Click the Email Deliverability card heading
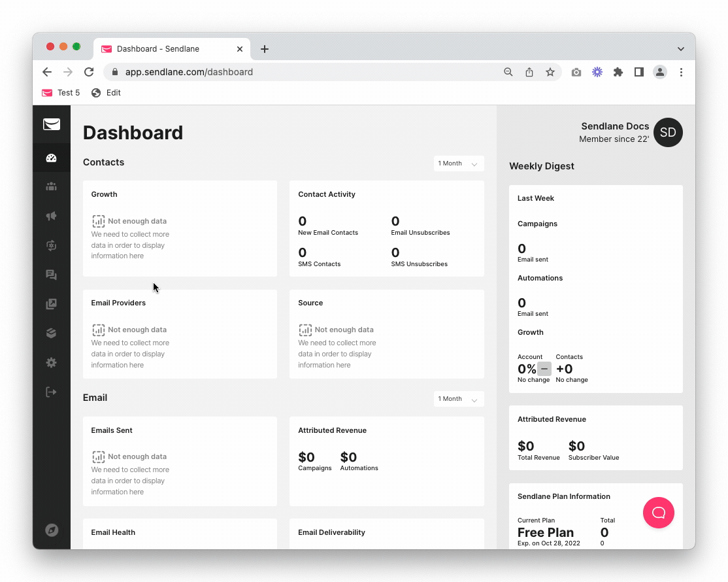Viewport: 728px width, 582px height. tap(331, 532)
